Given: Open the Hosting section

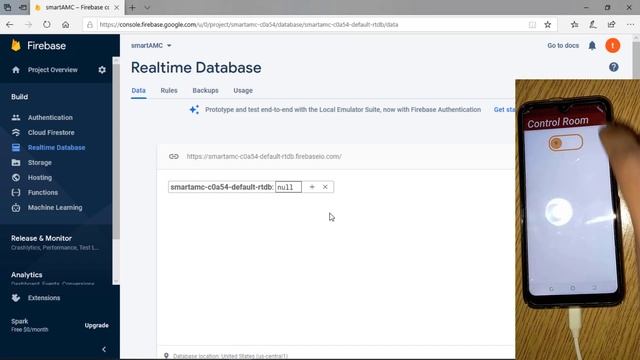Looking at the screenshot, I should [x=40, y=178].
